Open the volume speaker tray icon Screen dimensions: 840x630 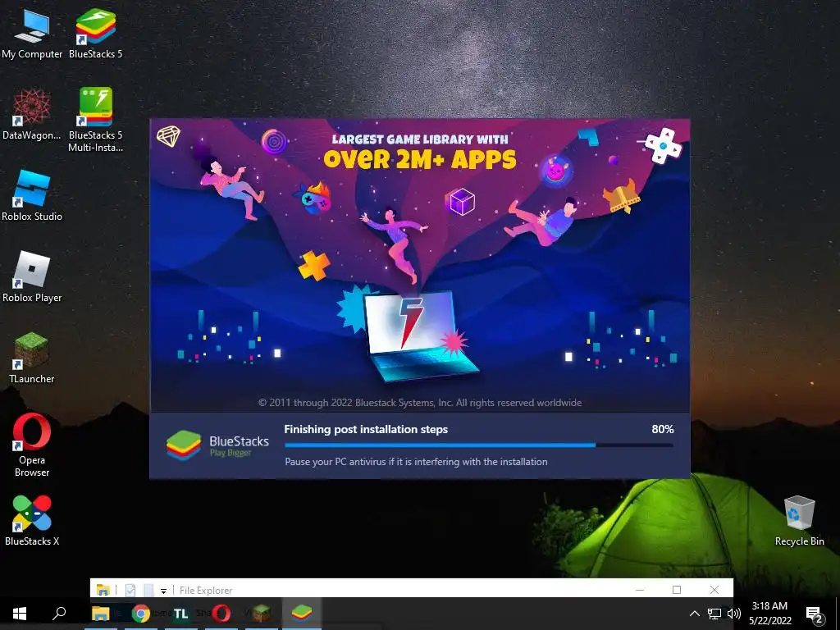coord(734,614)
